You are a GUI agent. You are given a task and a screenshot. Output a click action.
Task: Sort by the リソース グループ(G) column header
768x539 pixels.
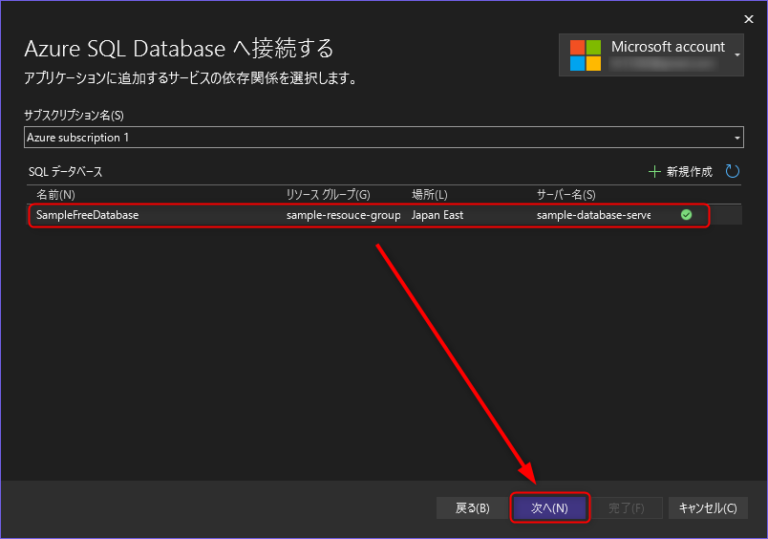coord(328,194)
